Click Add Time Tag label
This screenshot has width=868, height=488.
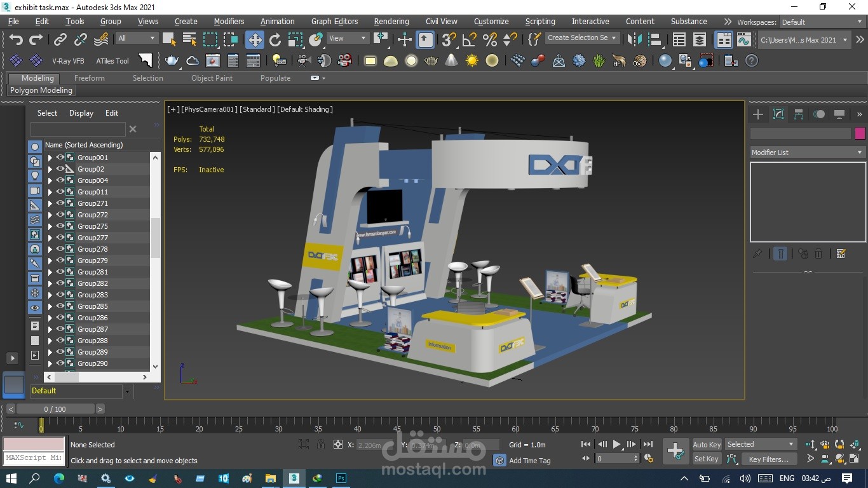[x=530, y=461]
